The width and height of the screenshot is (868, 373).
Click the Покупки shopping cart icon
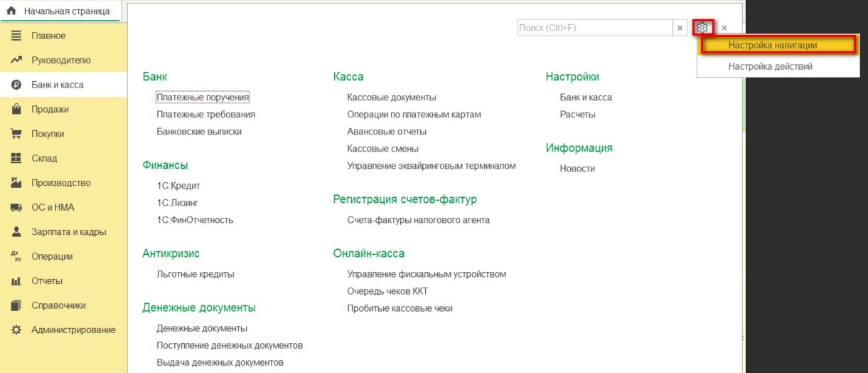click(16, 134)
